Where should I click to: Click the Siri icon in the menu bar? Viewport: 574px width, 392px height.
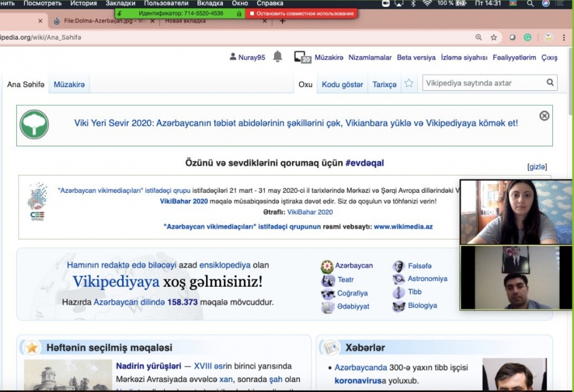(x=546, y=3)
